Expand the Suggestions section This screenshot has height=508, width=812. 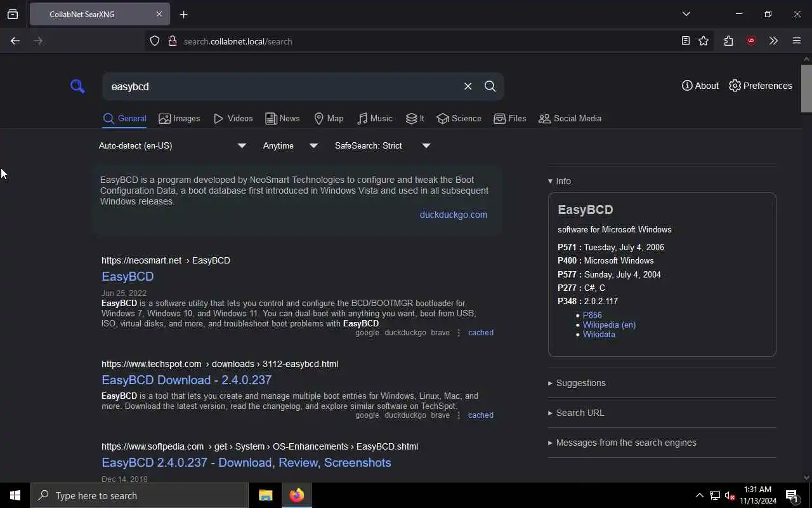pos(577,383)
